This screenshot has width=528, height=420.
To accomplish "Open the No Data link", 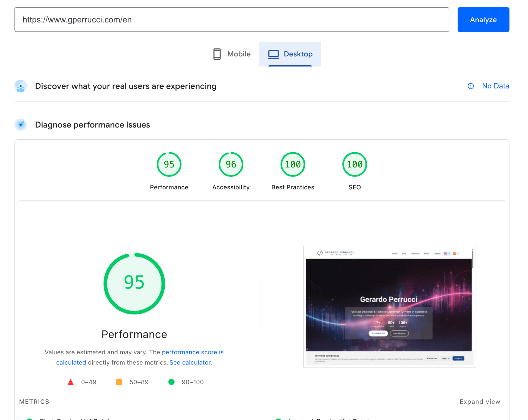I will pyautogui.click(x=496, y=86).
